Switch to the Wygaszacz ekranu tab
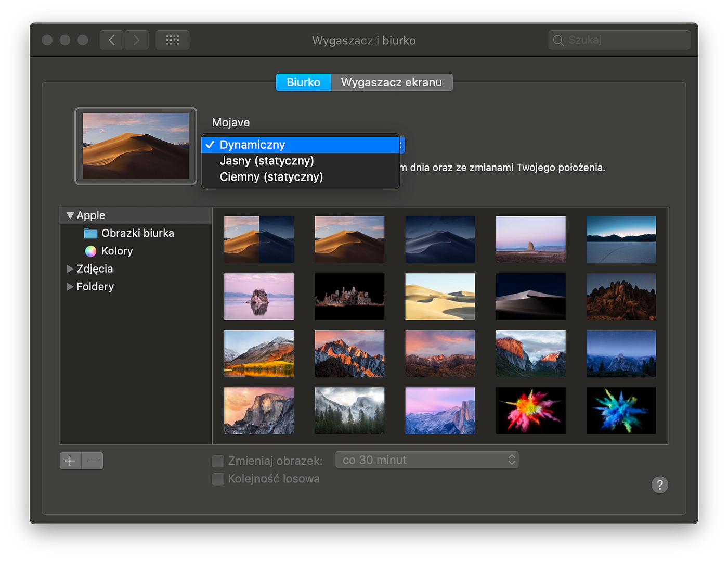Screen dimensions: 728x561 (x=392, y=82)
